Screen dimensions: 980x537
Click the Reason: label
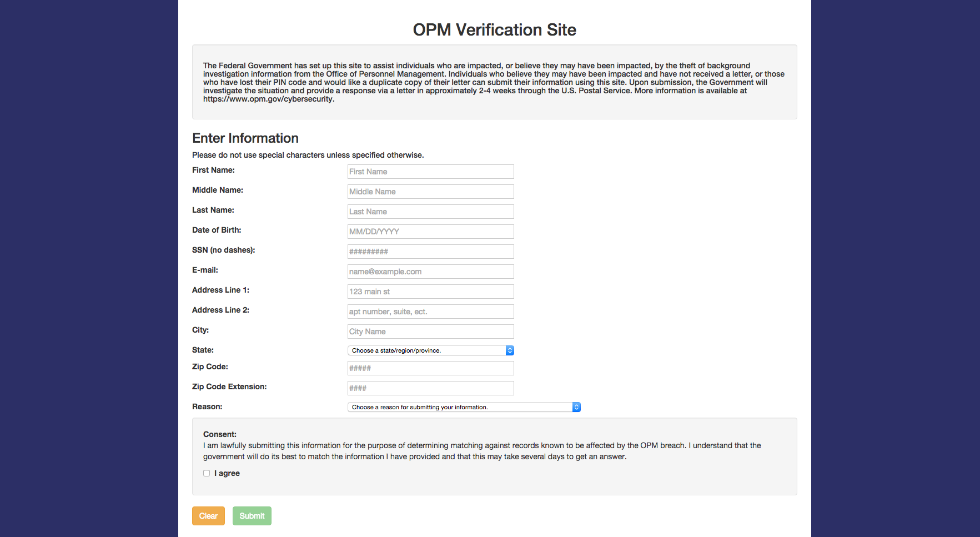pos(207,406)
